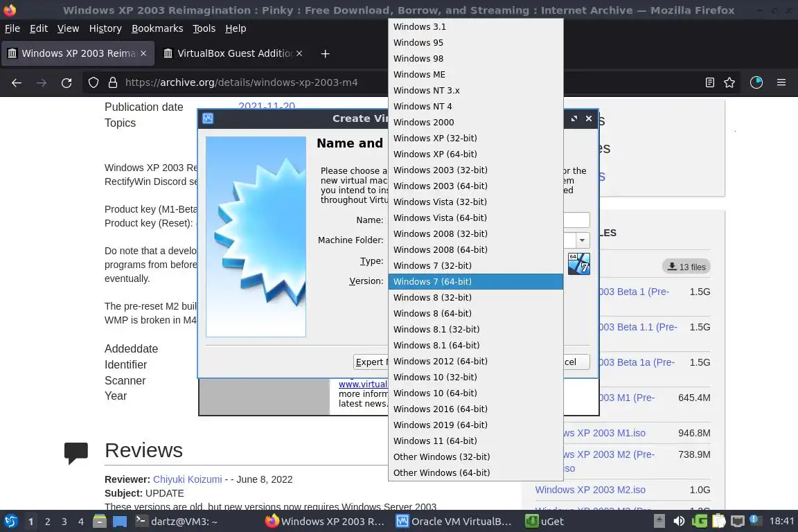Pick Windows 2012 (64-bit)
The image size is (798, 532).
pos(475,362)
